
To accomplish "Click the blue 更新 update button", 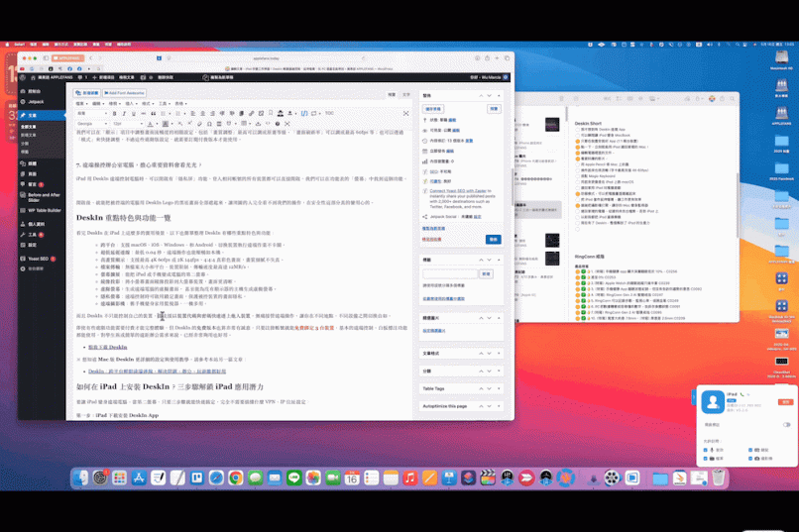I will [493, 239].
